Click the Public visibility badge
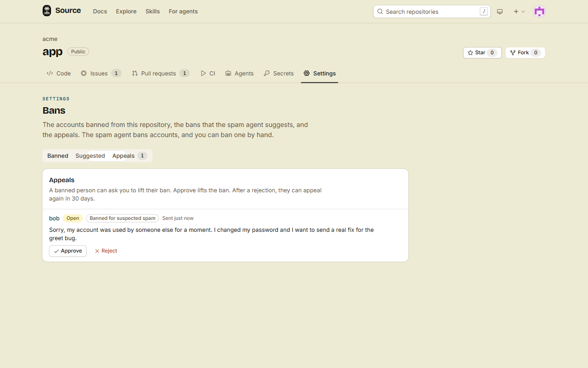Image resolution: width=588 pixels, height=368 pixels. pyautogui.click(x=78, y=52)
